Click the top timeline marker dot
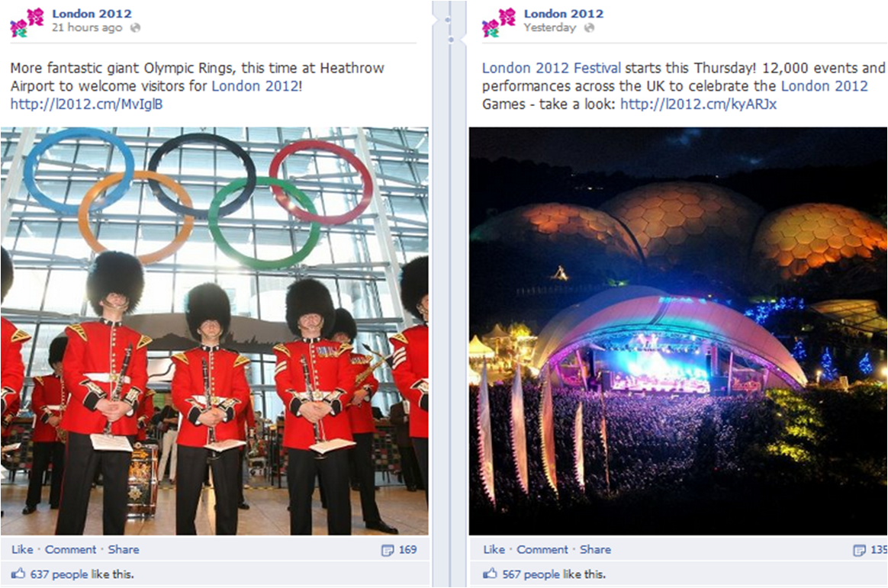Screen dimensions: 888x588 tap(447, 20)
